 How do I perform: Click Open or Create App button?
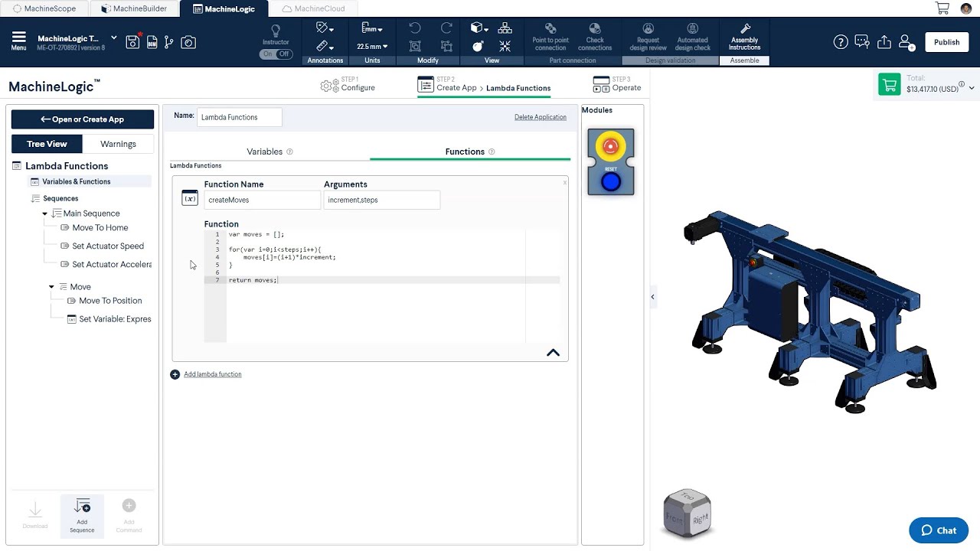[x=83, y=119]
